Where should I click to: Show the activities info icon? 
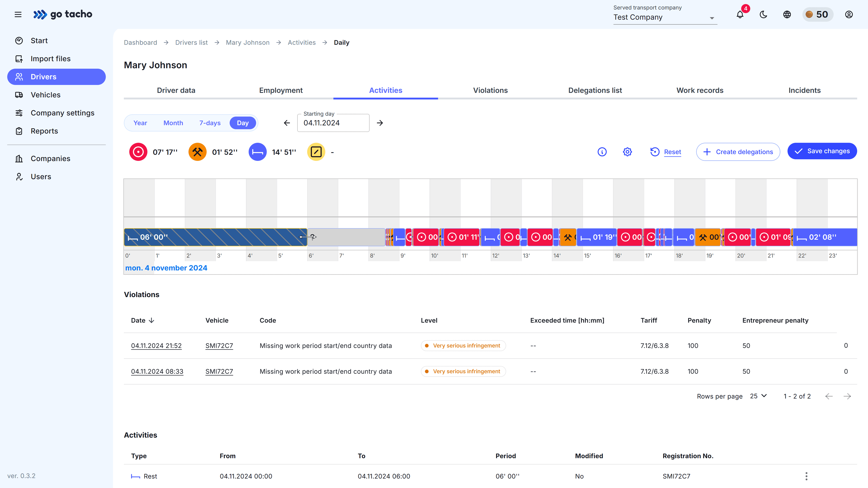[602, 152]
